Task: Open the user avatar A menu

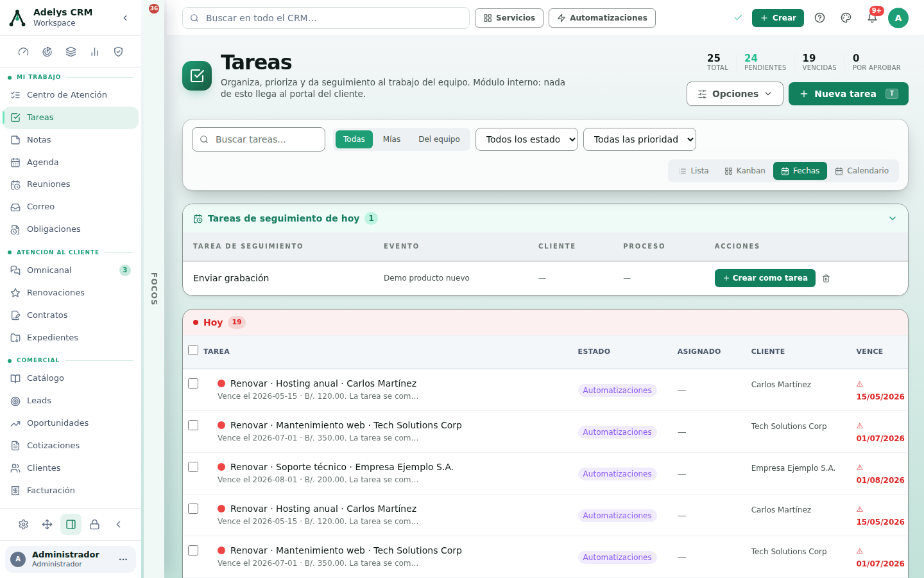Action: click(898, 18)
